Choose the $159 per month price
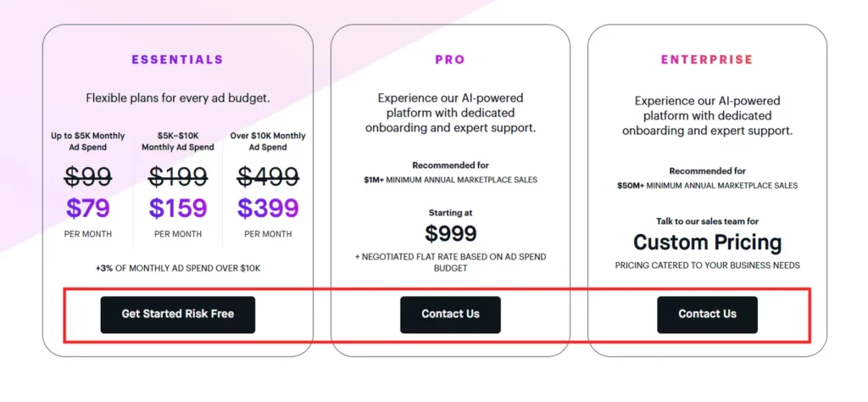868x402 pixels. tap(178, 208)
